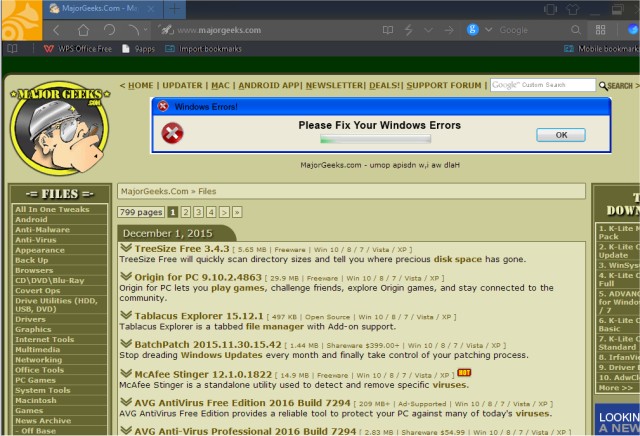Expand the TreeSize Free 3.4.3 entry chevron
The image size is (640, 436).
tap(126, 247)
